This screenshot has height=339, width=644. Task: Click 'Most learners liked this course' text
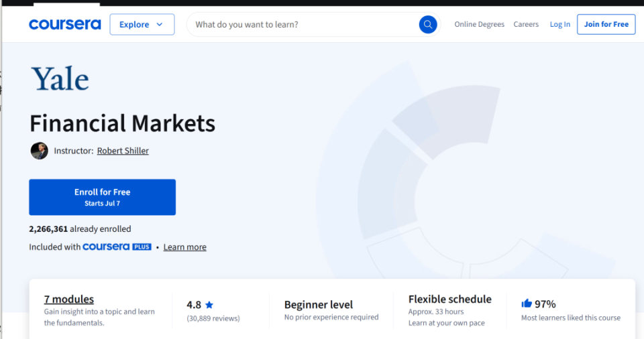571,318
